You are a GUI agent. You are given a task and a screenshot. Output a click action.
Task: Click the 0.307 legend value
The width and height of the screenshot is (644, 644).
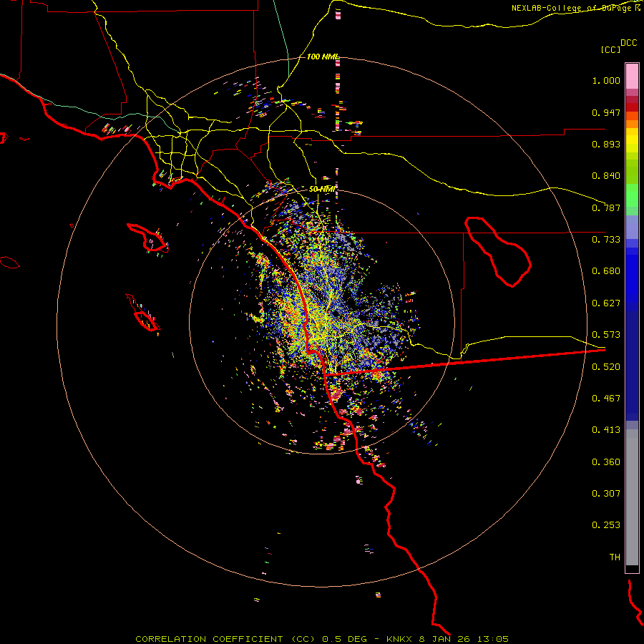point(606,494)
